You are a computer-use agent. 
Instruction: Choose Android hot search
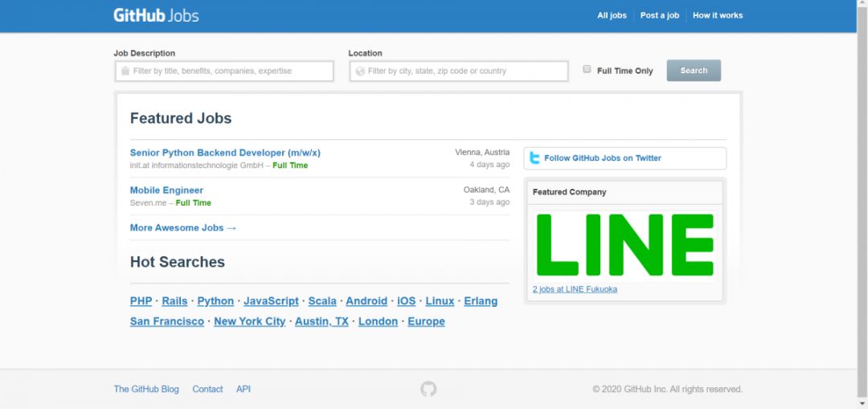(366, 301)
